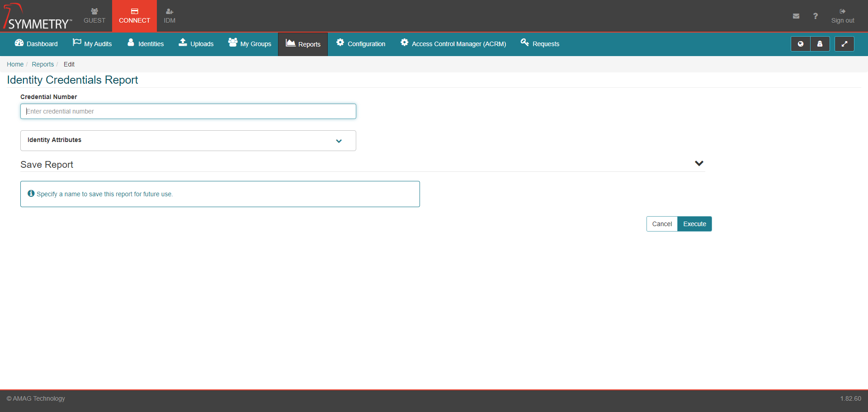The width and height of the screenshot is (868, 412).
Task: Switch to the GUEST module
Action: coord(94,16)
